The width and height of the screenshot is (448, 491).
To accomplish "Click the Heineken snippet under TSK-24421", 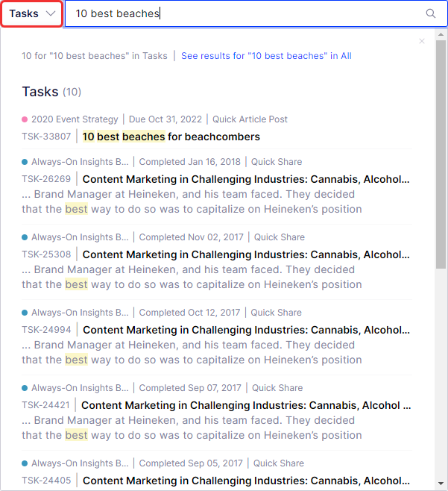I will 192,428.
